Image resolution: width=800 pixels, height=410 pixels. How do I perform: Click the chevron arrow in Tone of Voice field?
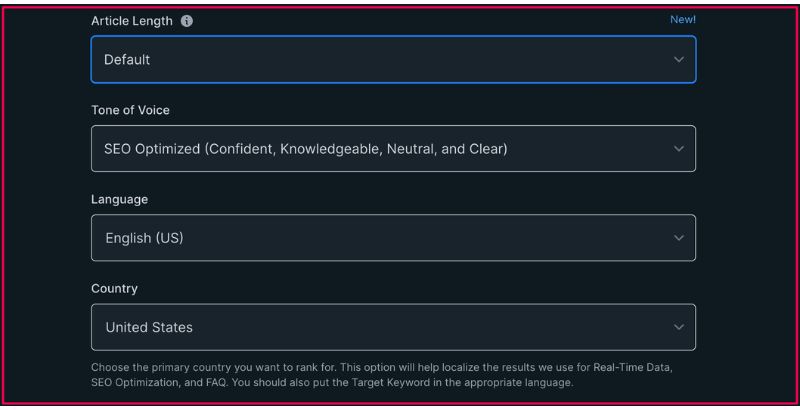point(679,149)
